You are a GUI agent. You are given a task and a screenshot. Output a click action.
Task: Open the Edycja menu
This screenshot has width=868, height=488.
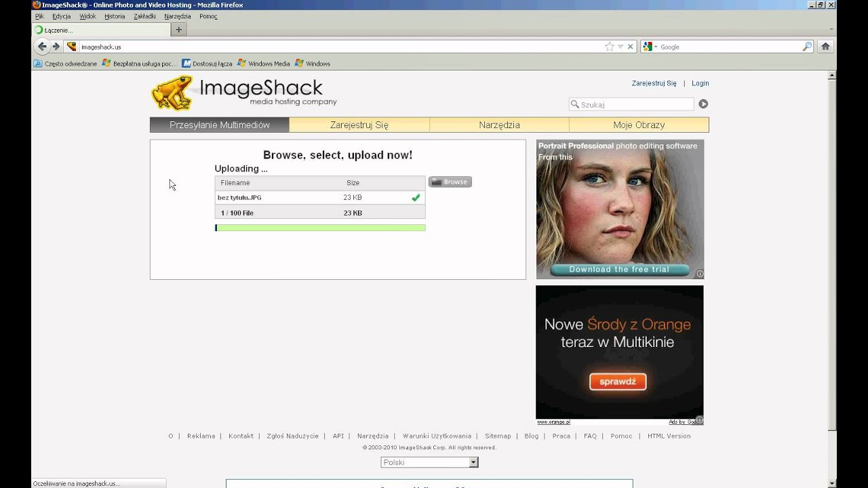pos(61,16)
